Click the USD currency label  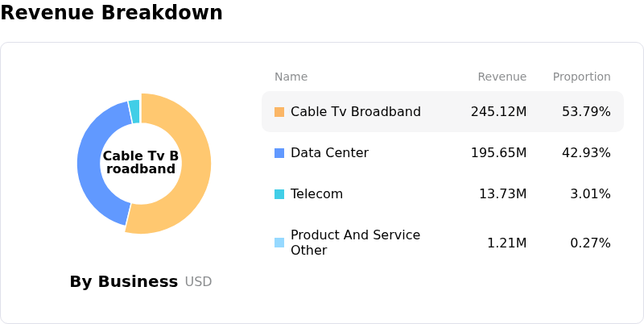point(198,282)
